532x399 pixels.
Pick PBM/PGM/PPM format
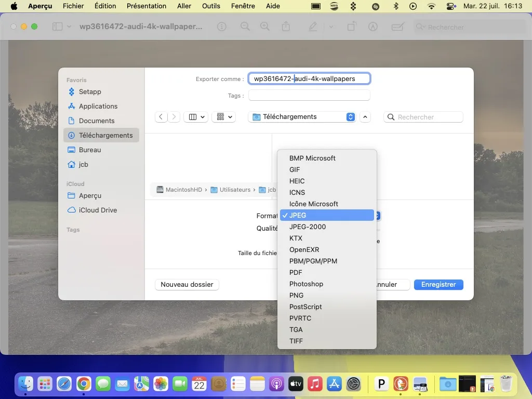[x=327, y=261]
